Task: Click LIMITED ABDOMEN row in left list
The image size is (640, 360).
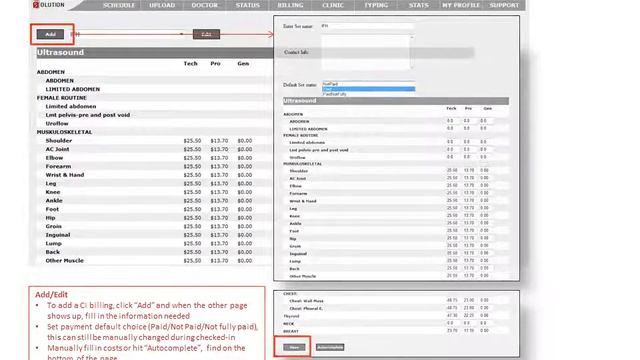Action: click(73, 89)
